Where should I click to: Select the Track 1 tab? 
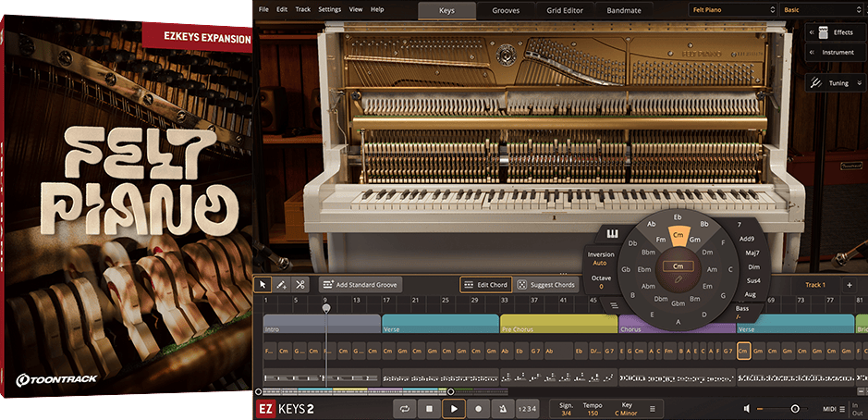point(815,285)
